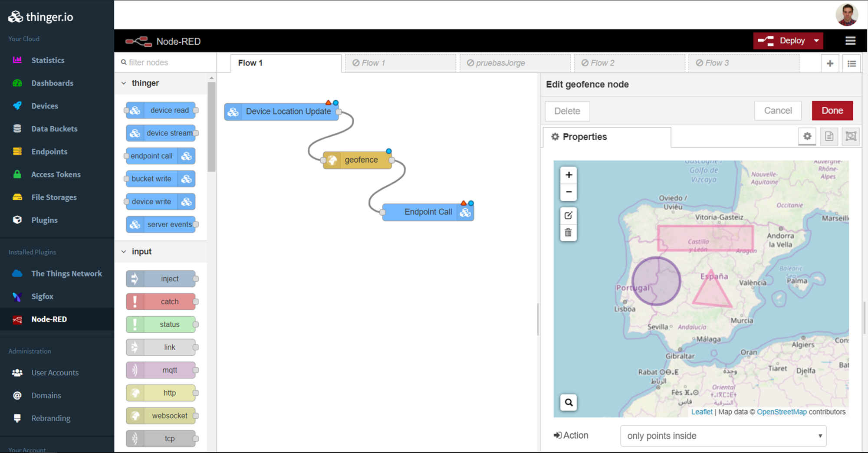Select the websocket palette node
Image resolution: width=868 pixels, height=453 pixels.
(161, 416)
